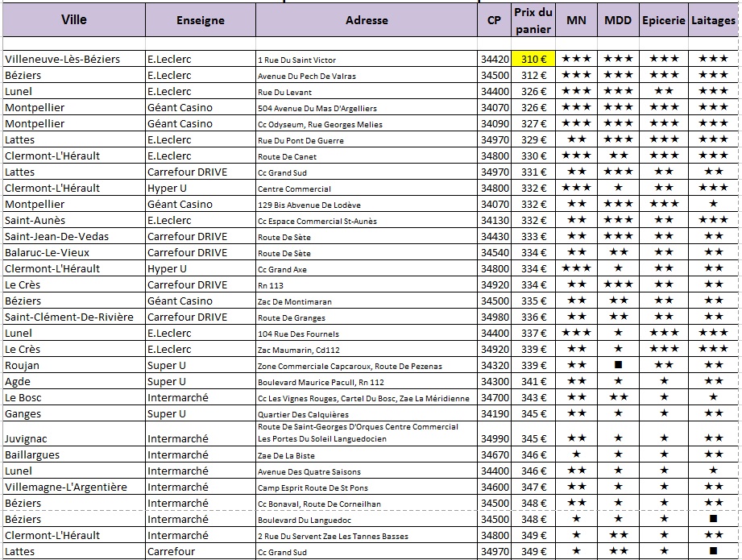Click the "Laitages" column header
Screen dimensions: 742x560
(713, 20)
